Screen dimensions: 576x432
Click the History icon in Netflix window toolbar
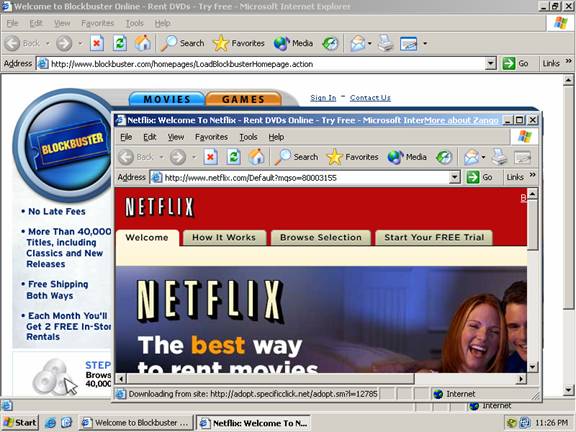point(443,157)
